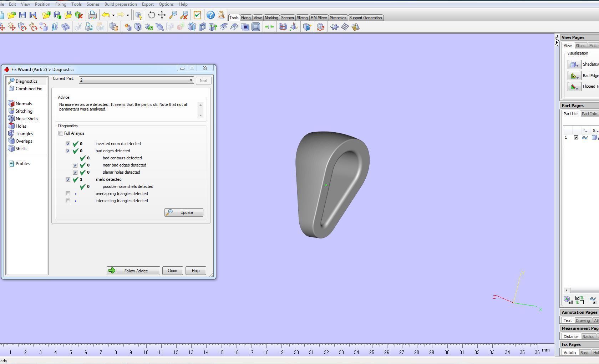Image resolution: width=599 pixels, height=364 pixels.
Task: Activate the Rotate view tool
Action: 152,15
